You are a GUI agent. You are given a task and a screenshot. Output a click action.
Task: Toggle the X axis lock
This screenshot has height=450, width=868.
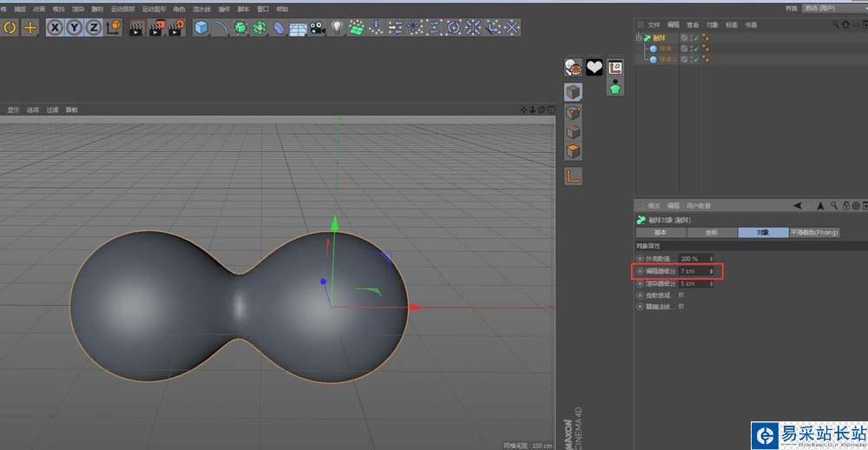55,28
